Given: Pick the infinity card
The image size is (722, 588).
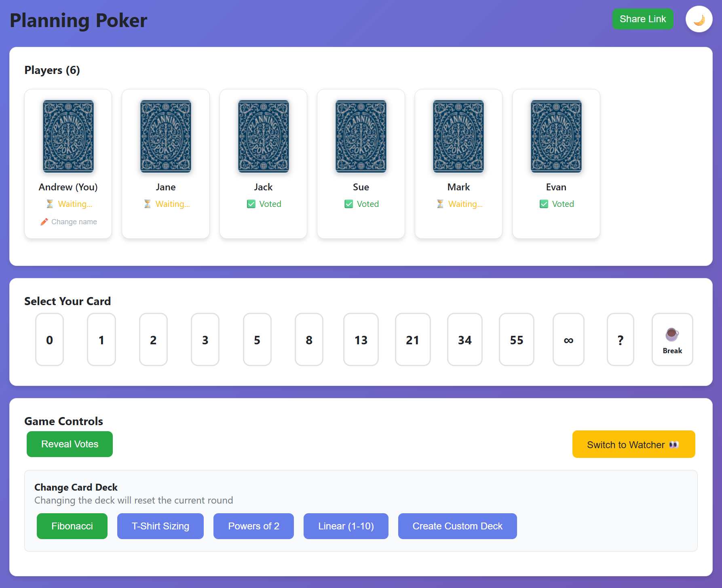Looking at the screenshot, I should 568,340.
